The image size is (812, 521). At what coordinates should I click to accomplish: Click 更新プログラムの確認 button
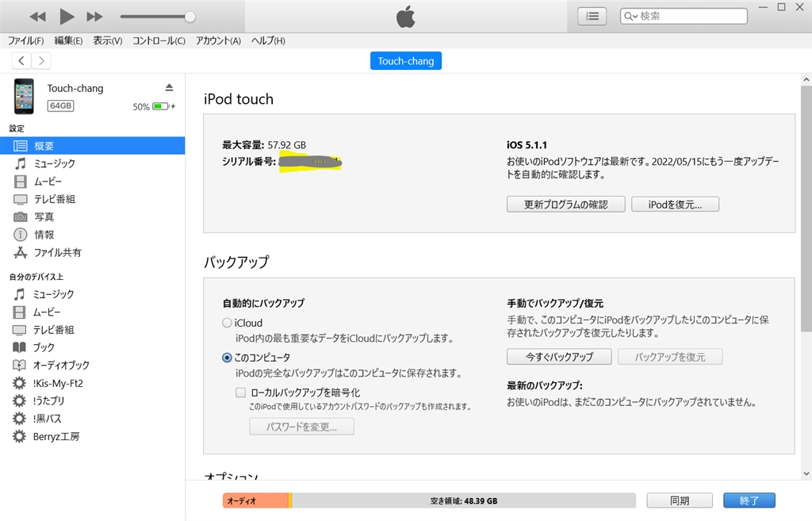click(x=566, y=204)
